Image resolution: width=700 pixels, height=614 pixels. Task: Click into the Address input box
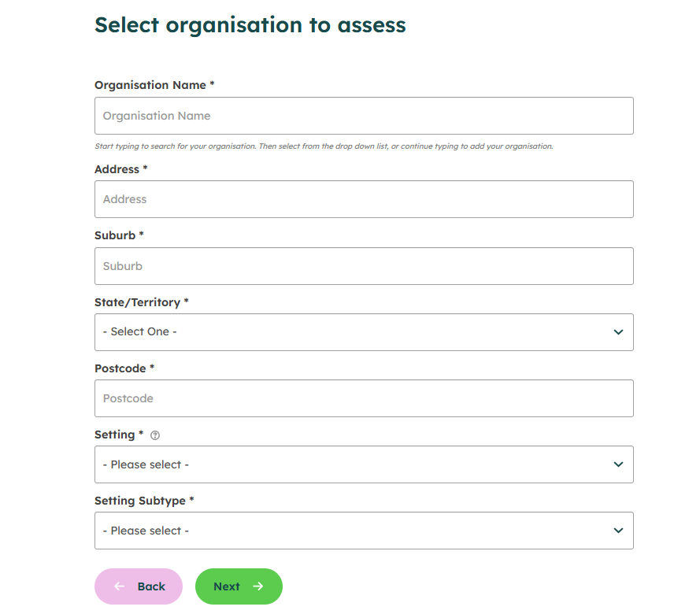pyautogui.click(x=364, y=199)
